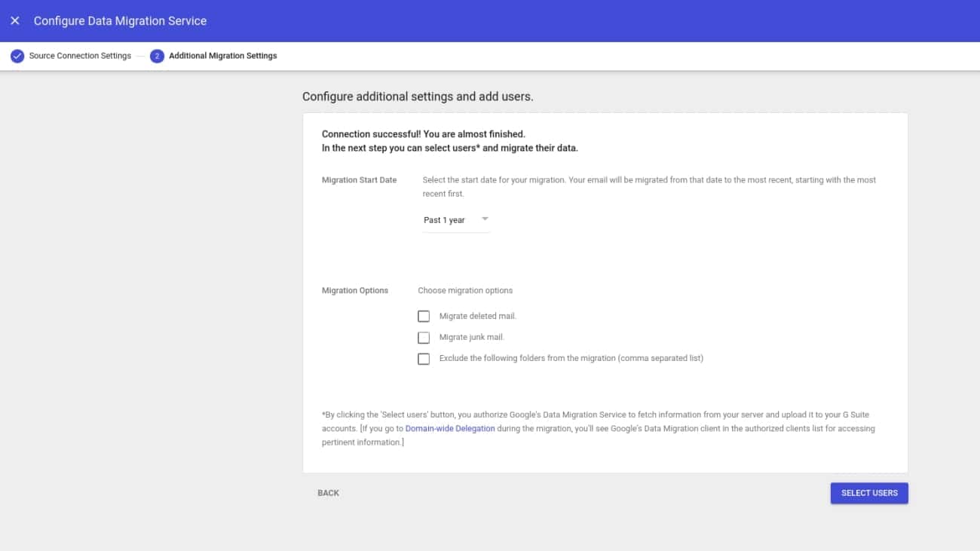
Task: Click the Migration Options label
Action: tap(355, 290)
